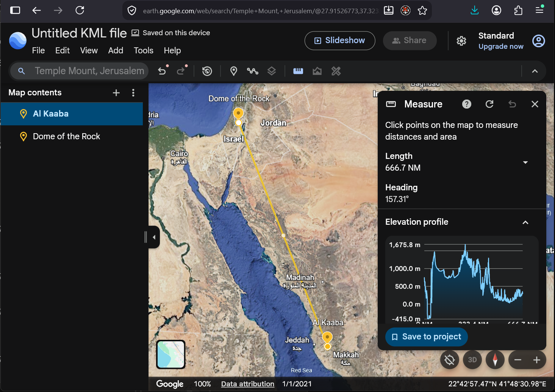Open the Edit menu
The height and width of the screenshot is (392, 555).
(63, 50)
